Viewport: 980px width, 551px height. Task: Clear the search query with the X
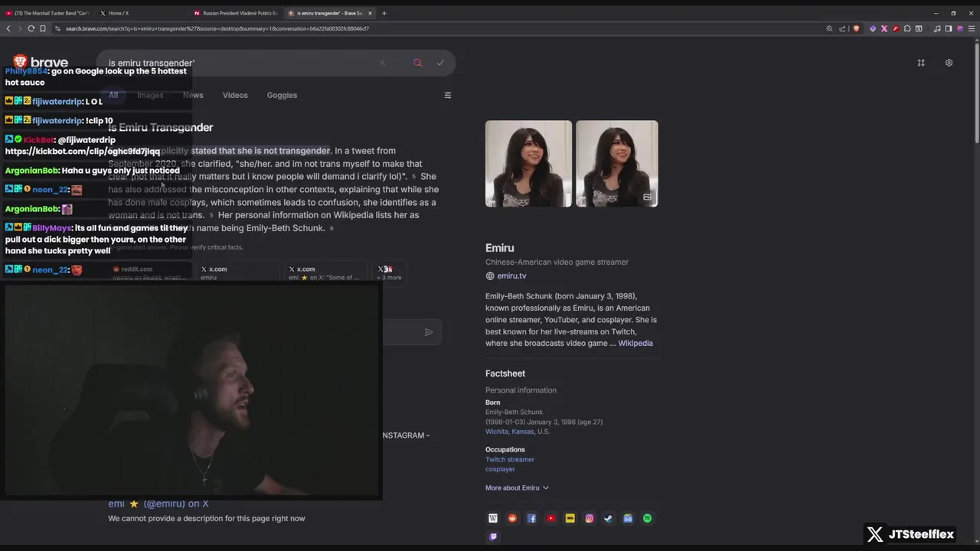coord(382,63)
